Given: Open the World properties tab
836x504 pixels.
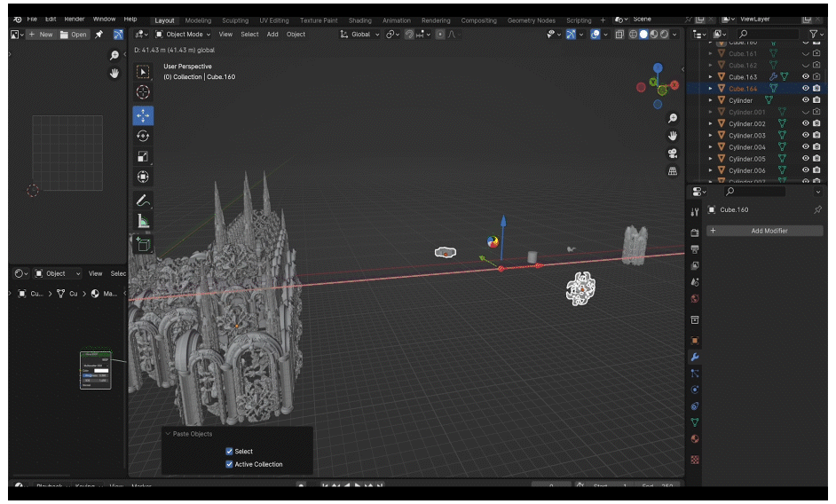Looking at the screenshot, I should [x=695, y=299].
